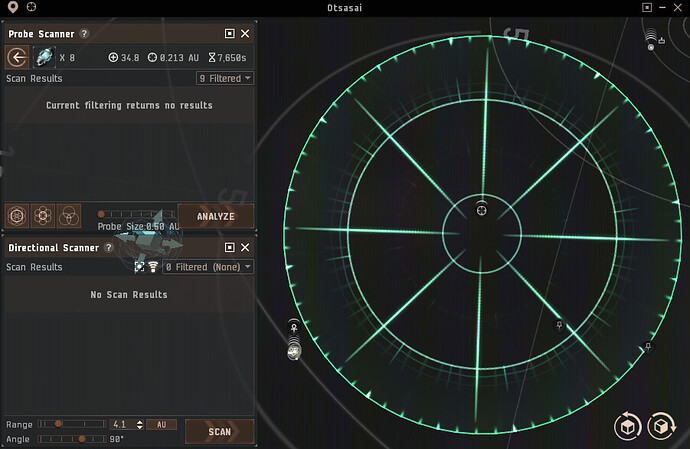Click the SCAN button

(x=220, y=431)
